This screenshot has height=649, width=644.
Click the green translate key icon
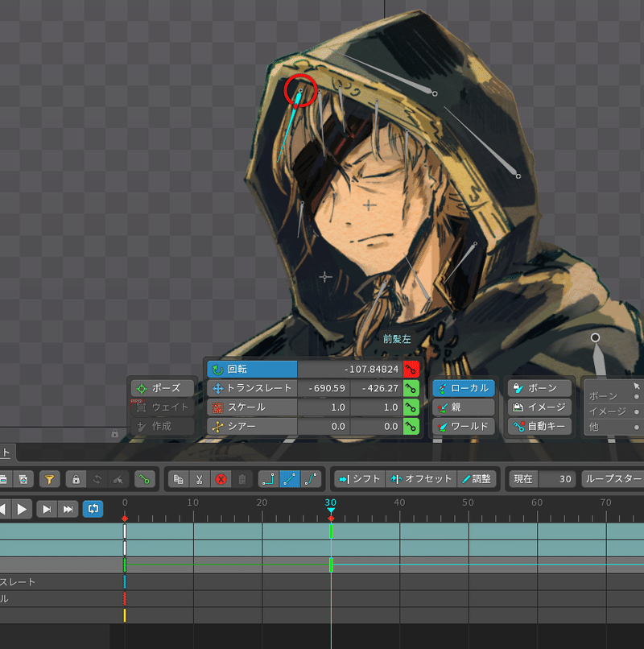tap(411, 388)
